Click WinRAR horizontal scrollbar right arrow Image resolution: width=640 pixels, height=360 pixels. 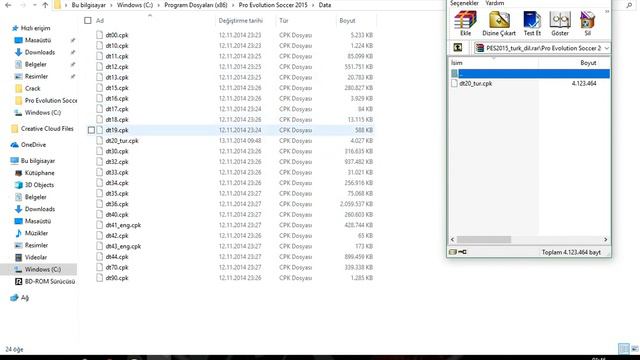tap(606, 240)
